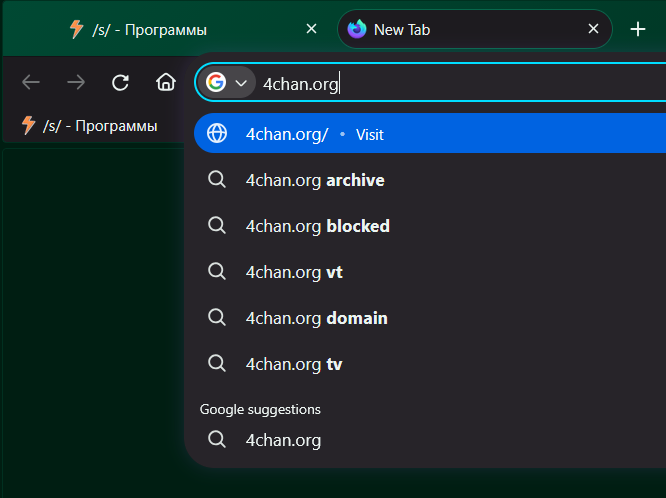Open the home page icon
Screen dimensions: 666x498
point(166,82)
